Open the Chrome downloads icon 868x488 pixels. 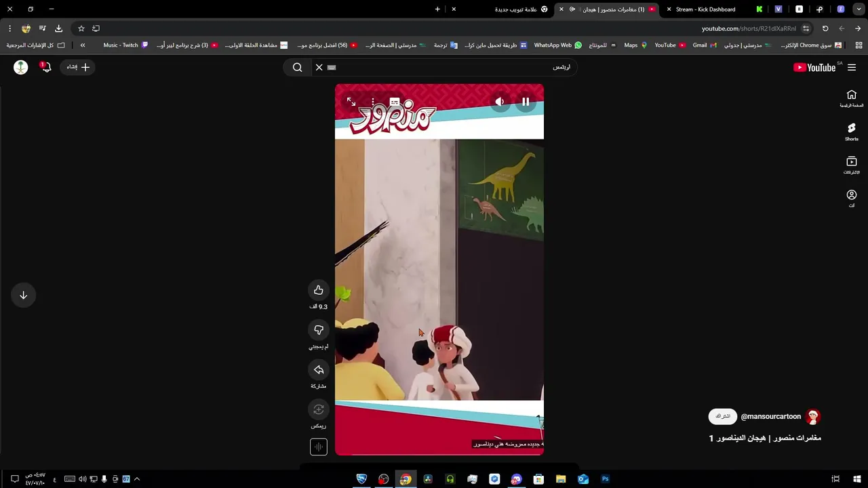click(58, 28)
